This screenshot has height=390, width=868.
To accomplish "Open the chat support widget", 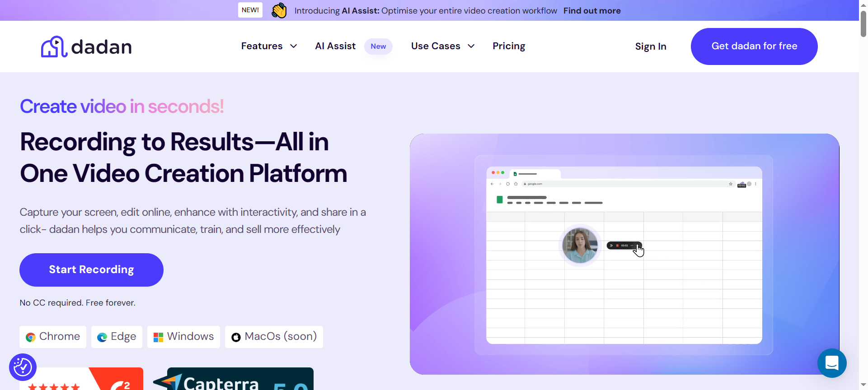I will click(831, 363).
